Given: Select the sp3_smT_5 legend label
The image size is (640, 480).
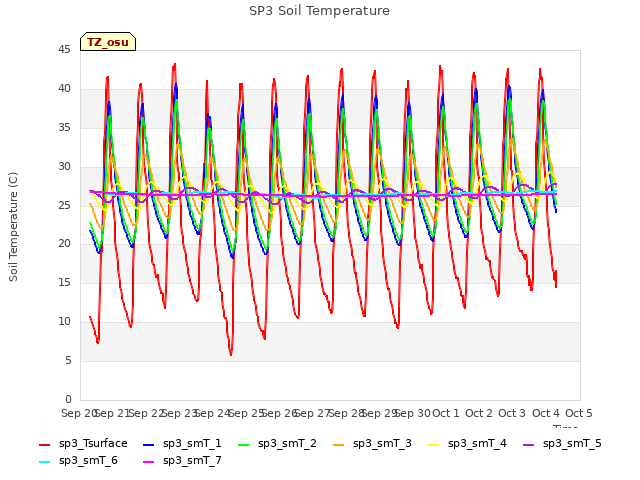Looking at the screenshot, I should coord(572,444).
